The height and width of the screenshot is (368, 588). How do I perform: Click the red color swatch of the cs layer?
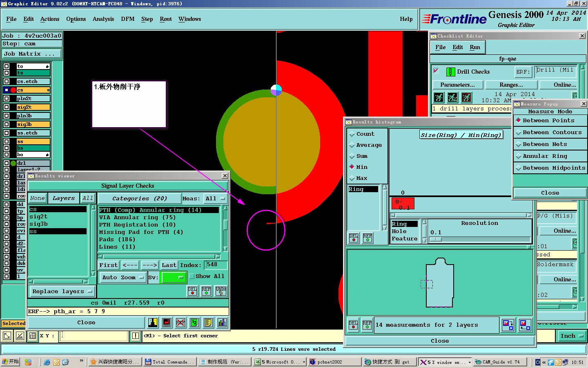[13, 90]
